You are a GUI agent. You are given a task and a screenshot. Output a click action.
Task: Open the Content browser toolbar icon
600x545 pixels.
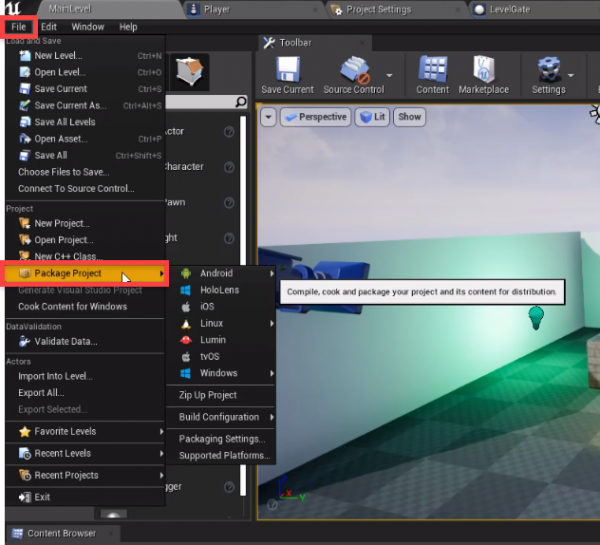tap(433, 69)
